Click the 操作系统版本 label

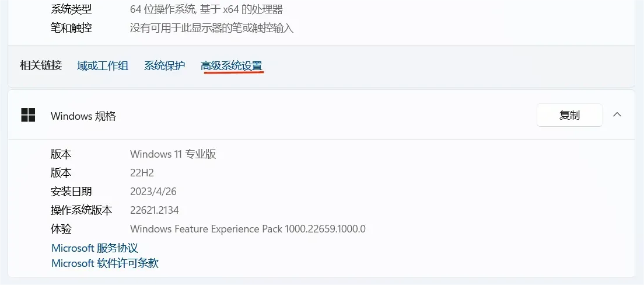click(82, 210)
